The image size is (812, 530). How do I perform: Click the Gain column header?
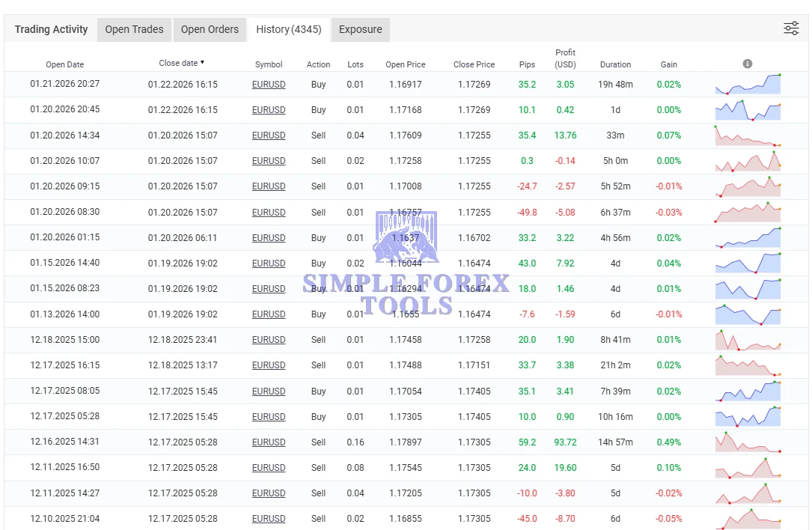[x=668, y=64]
